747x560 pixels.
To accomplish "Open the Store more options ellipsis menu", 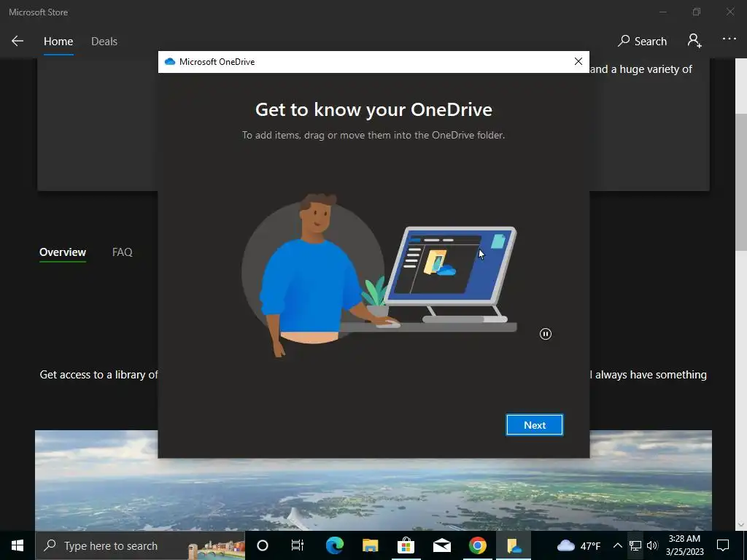I will point(729,39).
